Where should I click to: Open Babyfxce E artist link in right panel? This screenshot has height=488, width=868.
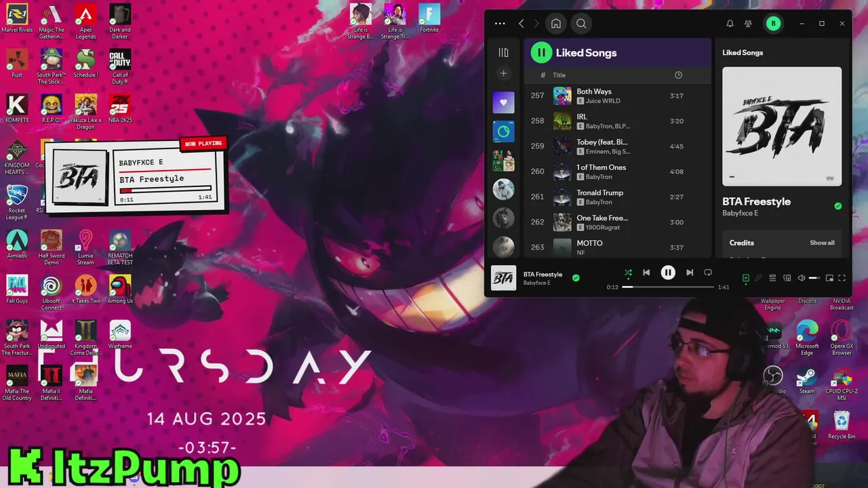(x=740, y=213)
